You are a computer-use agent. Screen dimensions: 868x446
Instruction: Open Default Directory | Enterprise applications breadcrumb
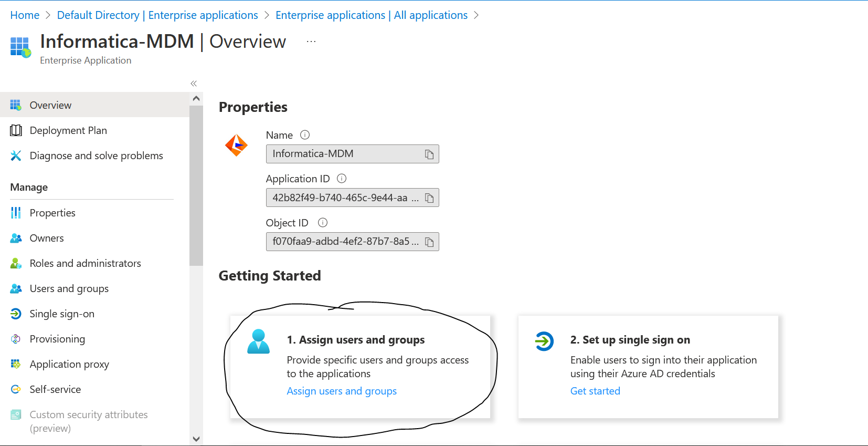coord(157,15)
